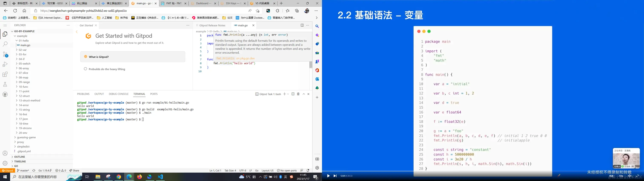
Task: Open the Source Control view
Action: point(5,54)
